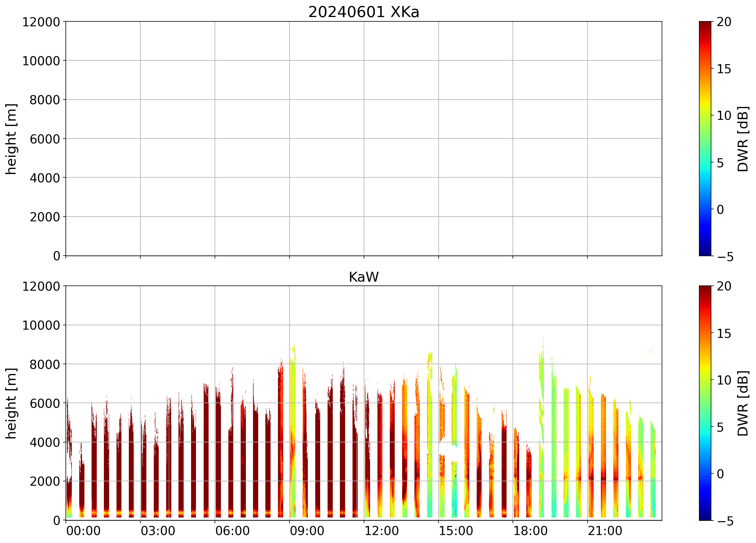Viewport: 756px width, 543px height.
Task: Click the '10' tick label on the top colorbar
Action: [x=724, y=116]
